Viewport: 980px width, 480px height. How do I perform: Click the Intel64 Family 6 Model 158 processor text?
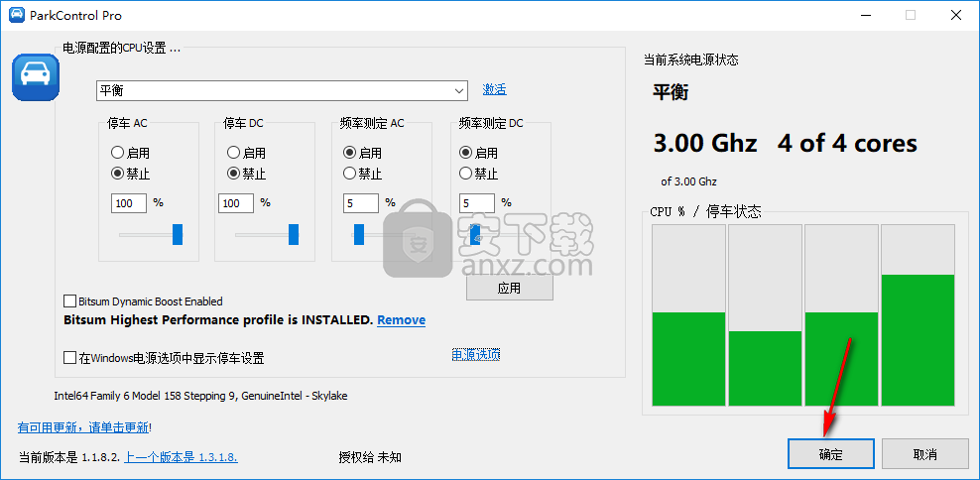tap(200, 396)
